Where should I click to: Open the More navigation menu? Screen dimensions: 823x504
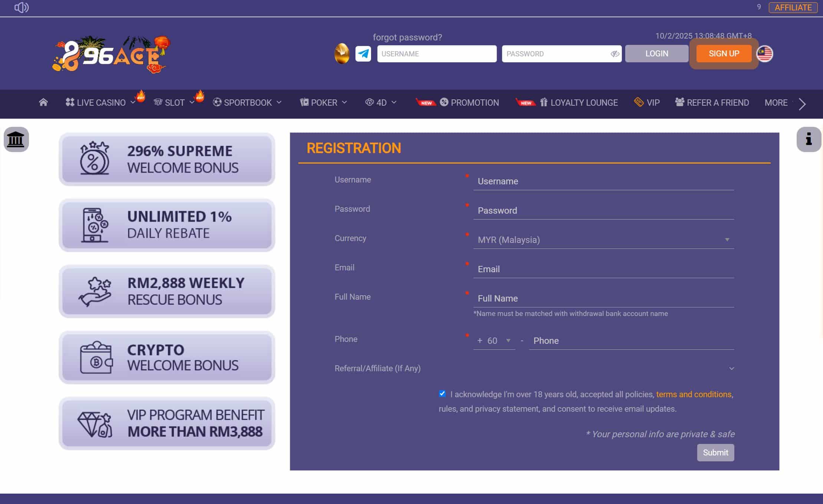(x=776, y=103)
